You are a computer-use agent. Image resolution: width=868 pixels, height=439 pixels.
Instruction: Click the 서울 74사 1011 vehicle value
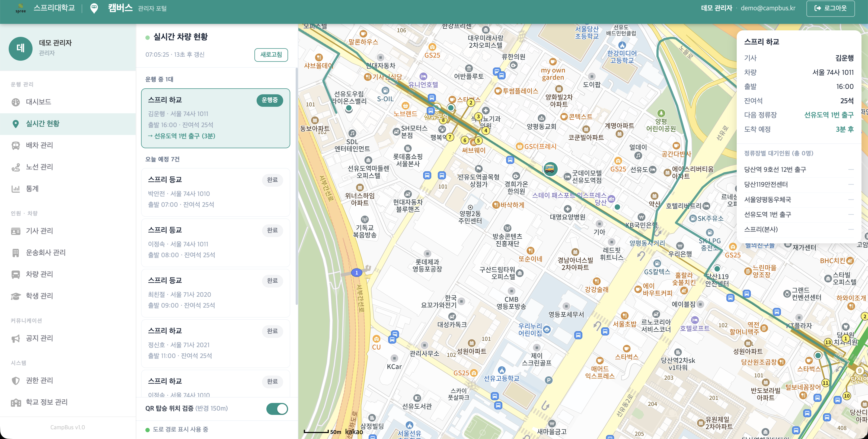click(833, 72)
